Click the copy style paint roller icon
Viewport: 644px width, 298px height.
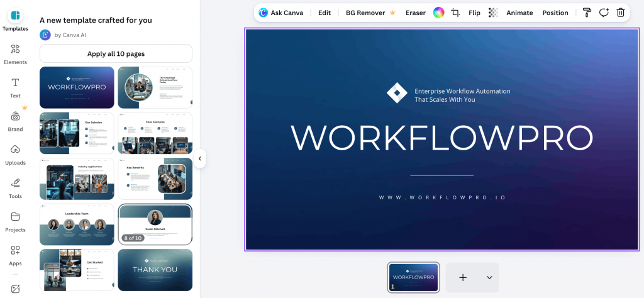pos(587,13)
